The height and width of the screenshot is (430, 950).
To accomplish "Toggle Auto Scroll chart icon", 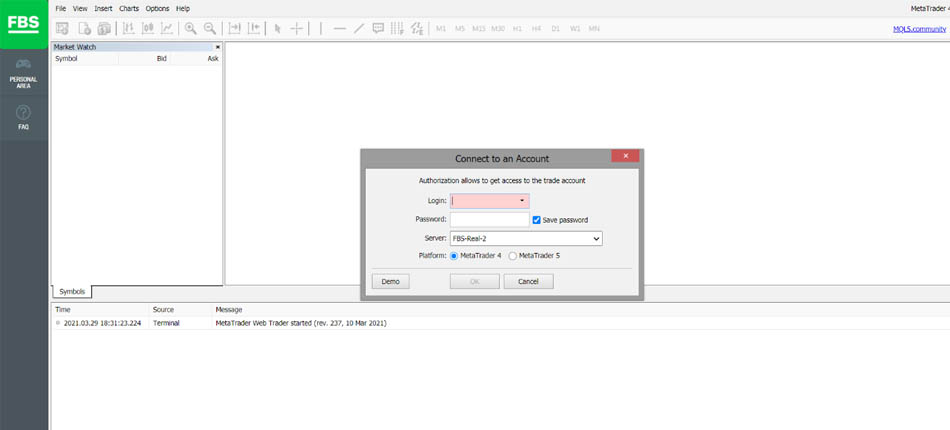I will click(234, 28).
